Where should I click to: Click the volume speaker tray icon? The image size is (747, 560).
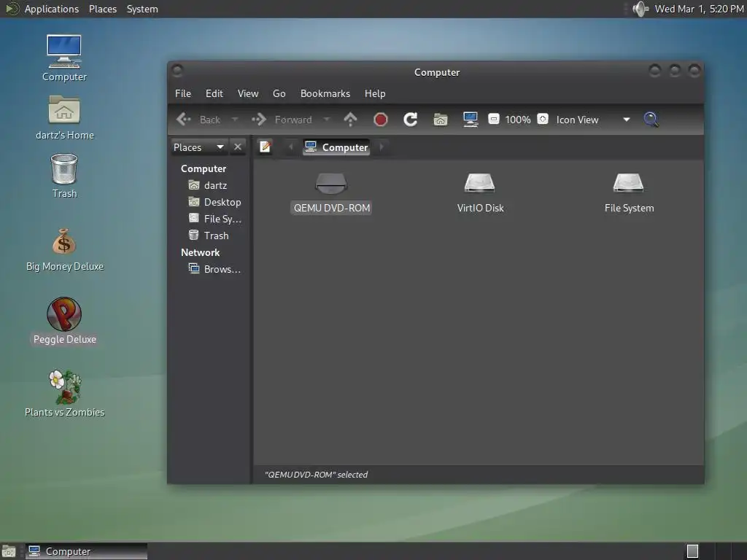pos(640,9)
